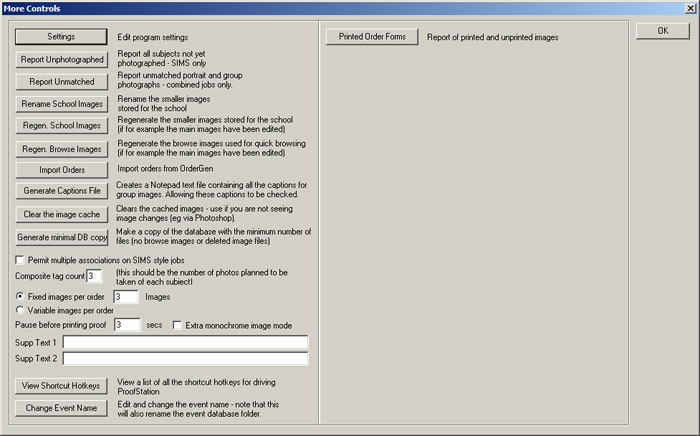
Task: Run the Report Unmatched report
Action: 61,82
